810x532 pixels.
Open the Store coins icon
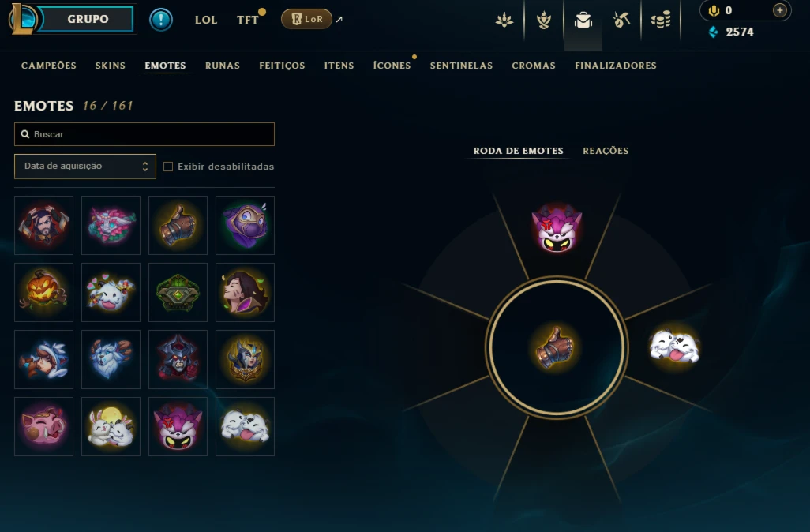pyautogui.click(x=661, y=21)
